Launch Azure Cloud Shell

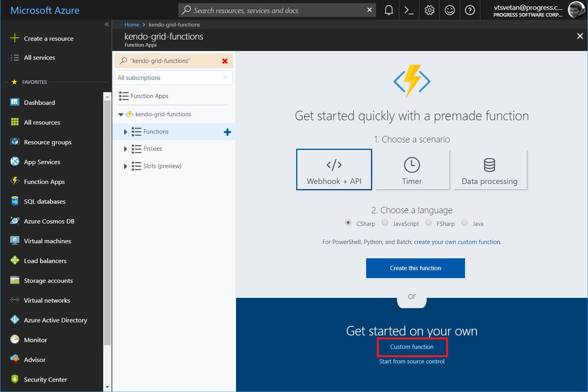point(409,10)
